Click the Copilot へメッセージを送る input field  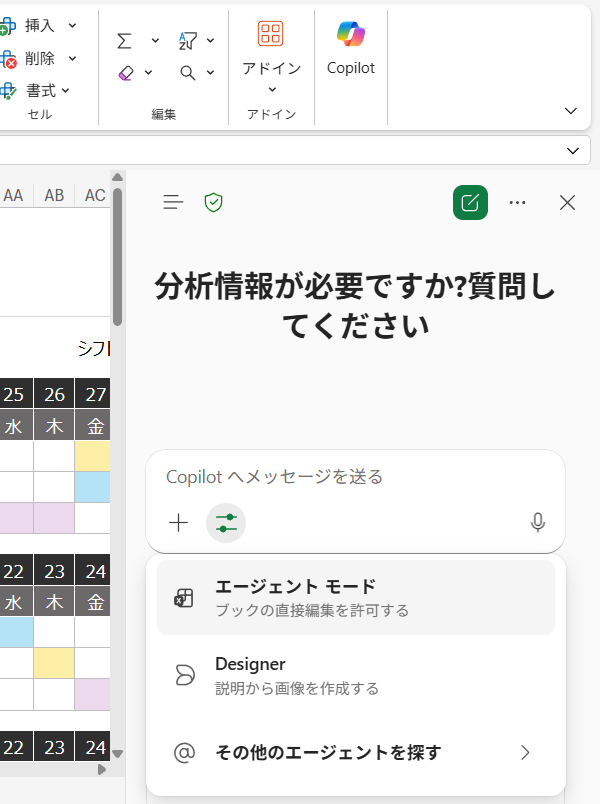(x=355, y=477)
